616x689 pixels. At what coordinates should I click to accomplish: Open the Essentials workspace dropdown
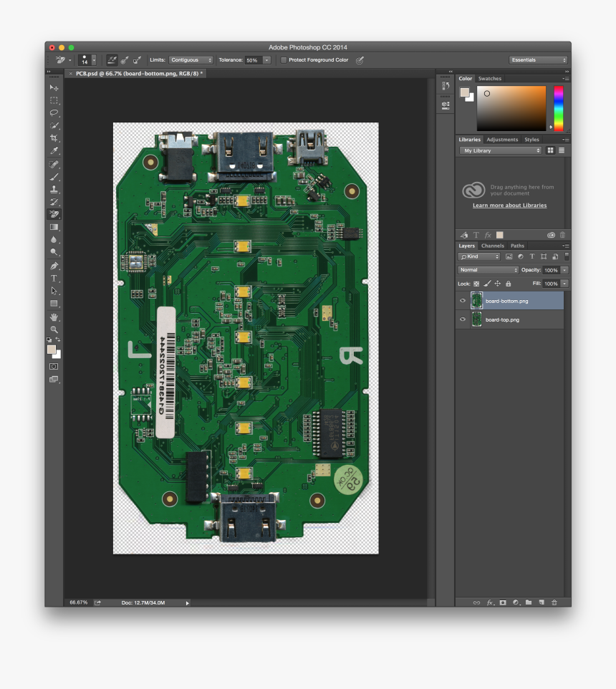[x=539, y=60]
